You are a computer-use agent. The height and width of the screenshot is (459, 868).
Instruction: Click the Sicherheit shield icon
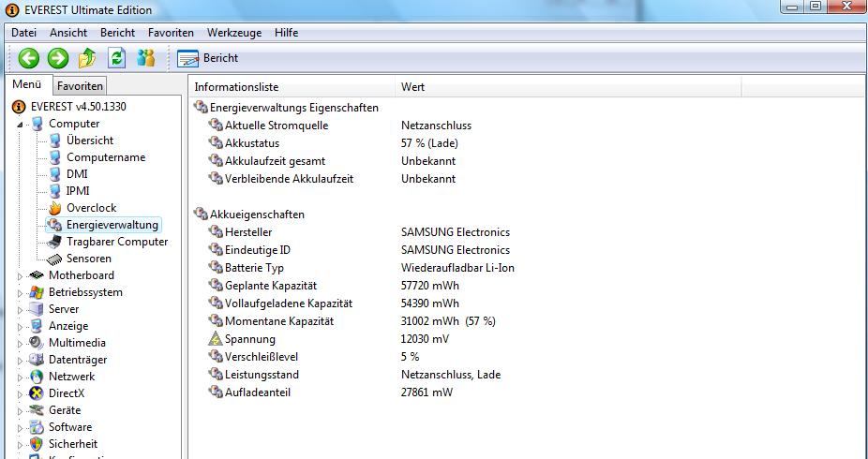click(x=37, y=443)
